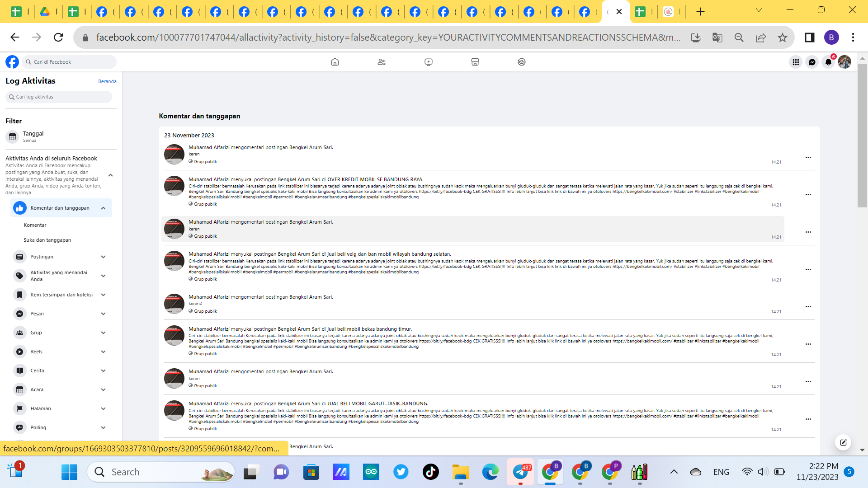868x488 pixels.
Task: Open the Chrome profile B avatar
Action: [x=831, y=38]
